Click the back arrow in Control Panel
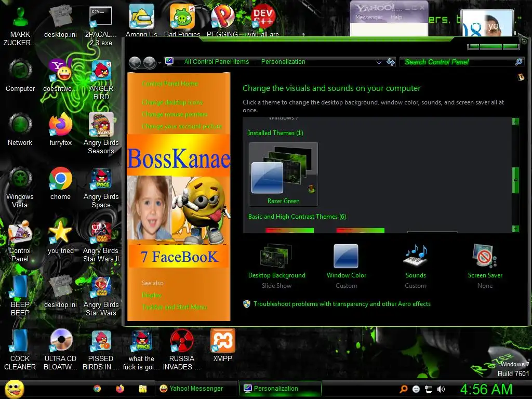 coord(135,62)
